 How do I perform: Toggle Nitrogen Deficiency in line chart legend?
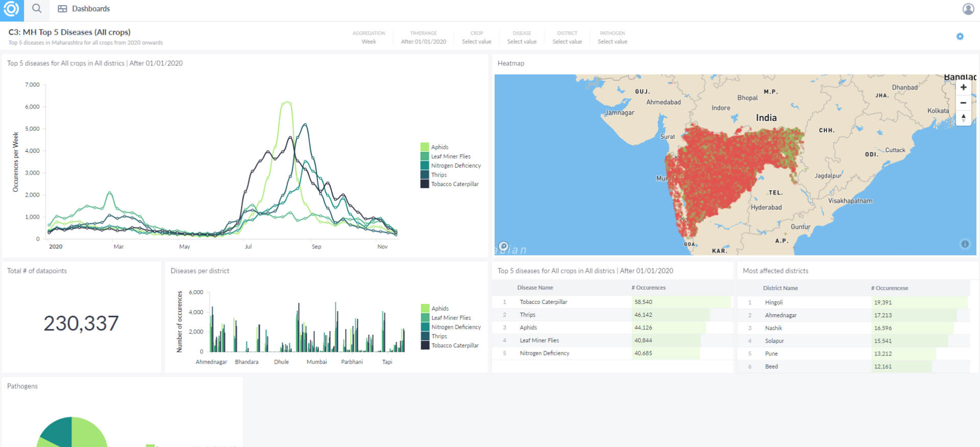click(x=451, y=166)
